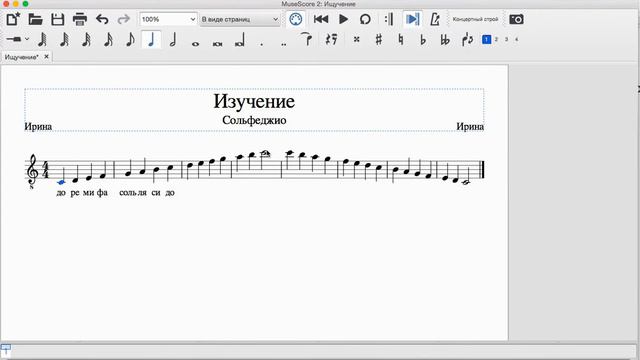Toggle loop playback

tap(365, 19)
